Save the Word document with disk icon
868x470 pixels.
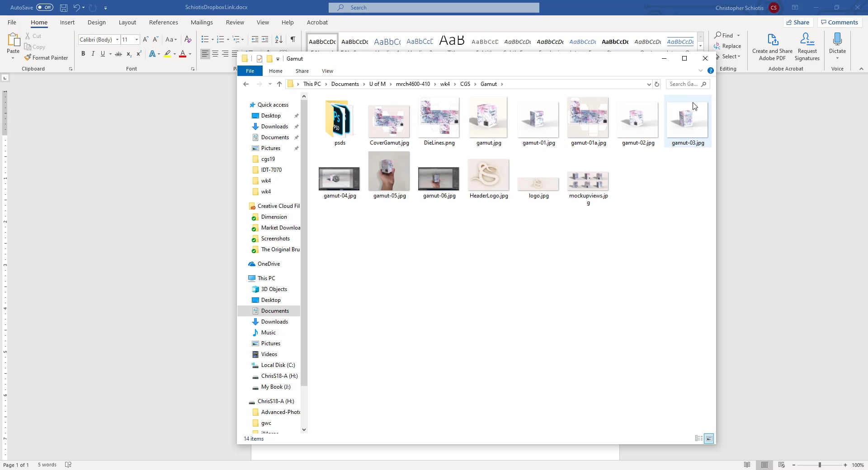64,8
